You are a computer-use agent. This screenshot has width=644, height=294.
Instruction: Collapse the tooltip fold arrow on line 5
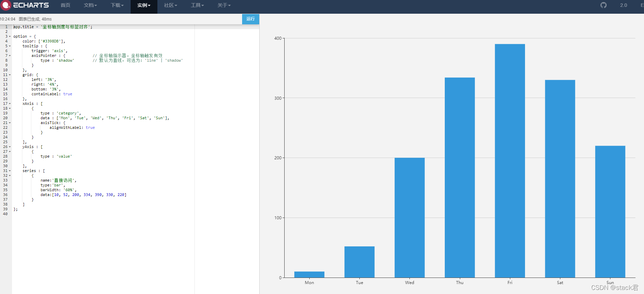[x=10, y=46]
